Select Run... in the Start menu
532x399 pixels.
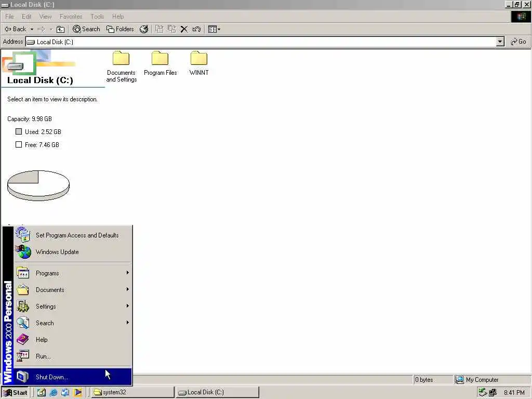pos(73,356)
